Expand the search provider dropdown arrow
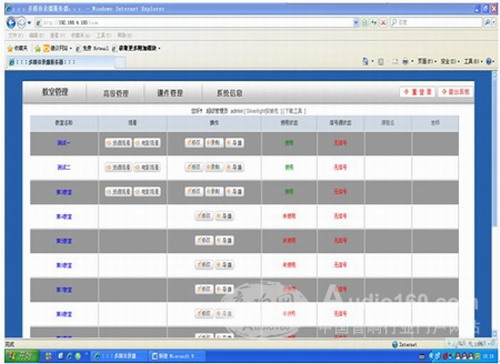 pos(494,22)
